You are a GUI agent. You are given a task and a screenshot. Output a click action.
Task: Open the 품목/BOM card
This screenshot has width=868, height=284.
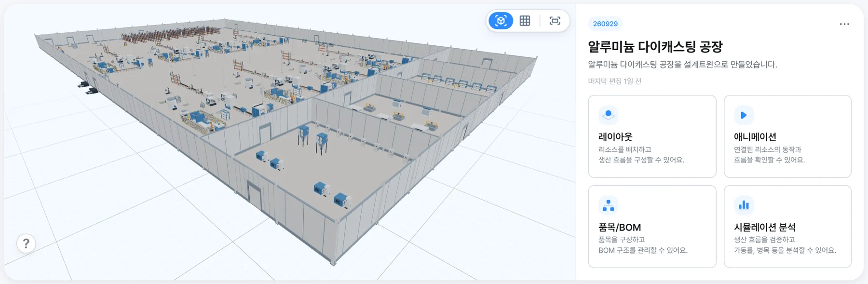[x=652, y=227]
